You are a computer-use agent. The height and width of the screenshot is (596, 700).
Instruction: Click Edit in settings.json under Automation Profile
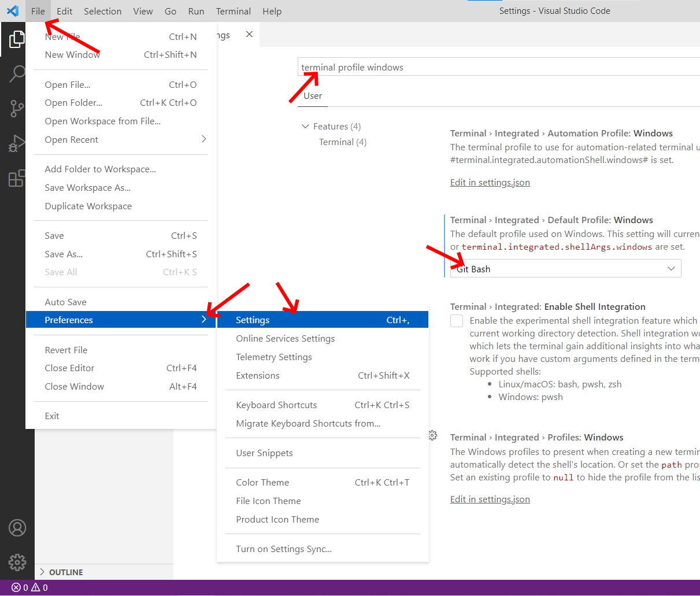pyautogui.click(x=490, y=183)
